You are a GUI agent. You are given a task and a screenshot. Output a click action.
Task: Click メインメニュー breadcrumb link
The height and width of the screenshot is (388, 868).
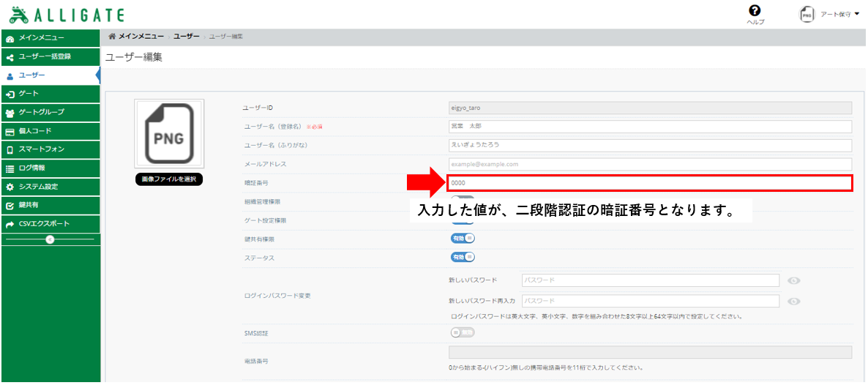(x=141, y=36)
